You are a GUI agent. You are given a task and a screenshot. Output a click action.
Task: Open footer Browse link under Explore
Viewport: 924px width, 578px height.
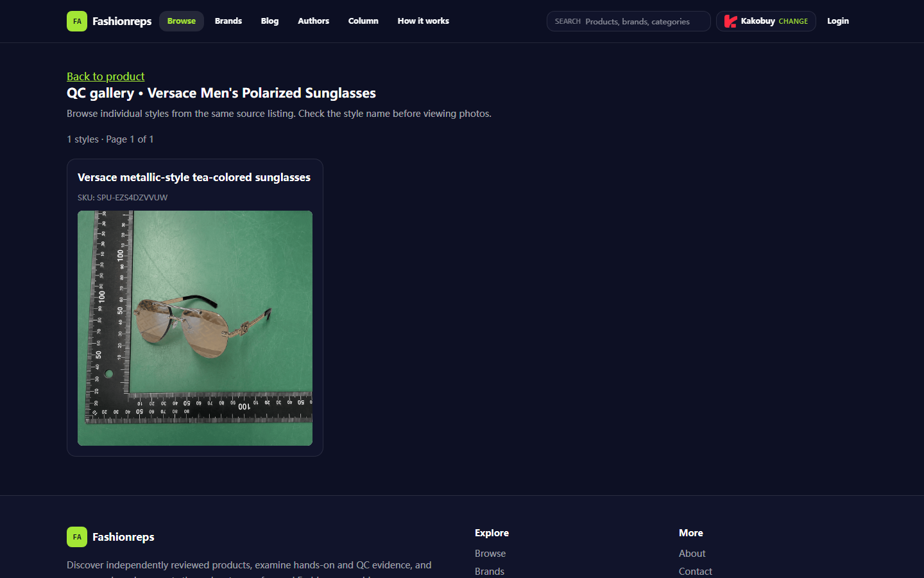coord(490,554)
